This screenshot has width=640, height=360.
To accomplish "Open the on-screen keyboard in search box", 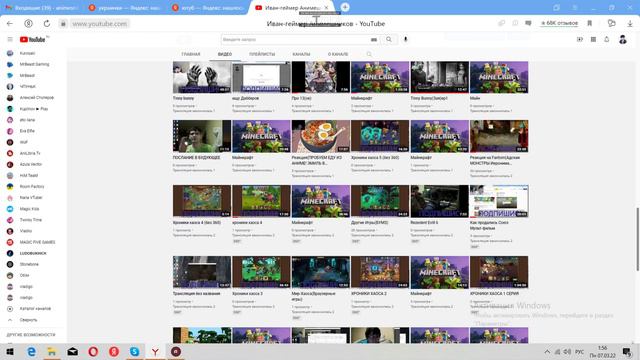I will pyautogui.click(x=373, y=40).
